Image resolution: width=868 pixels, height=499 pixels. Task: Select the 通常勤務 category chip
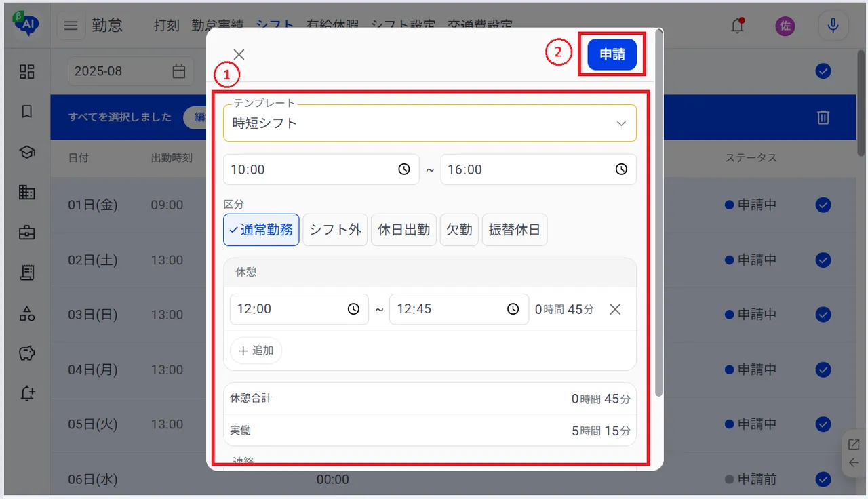(x=261, y=230)
